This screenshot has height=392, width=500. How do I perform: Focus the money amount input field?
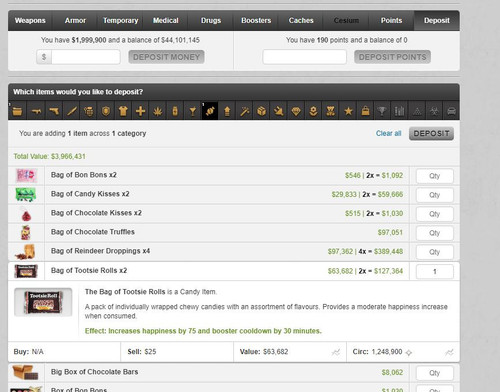pos(86,57)
